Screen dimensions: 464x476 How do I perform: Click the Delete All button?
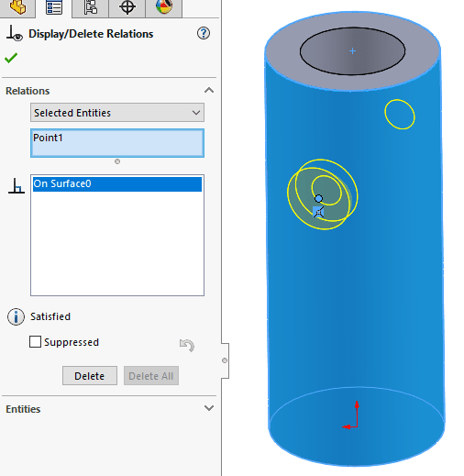(x=151, y=376)
